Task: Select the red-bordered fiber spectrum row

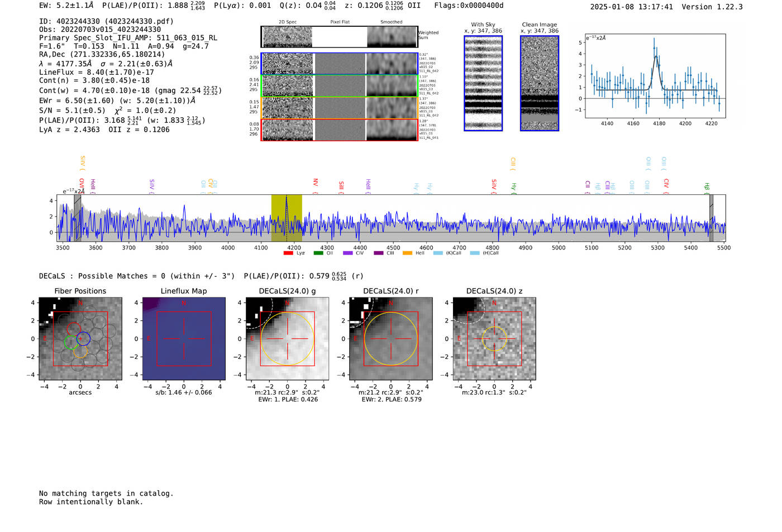Action: [x=339, y=130]
